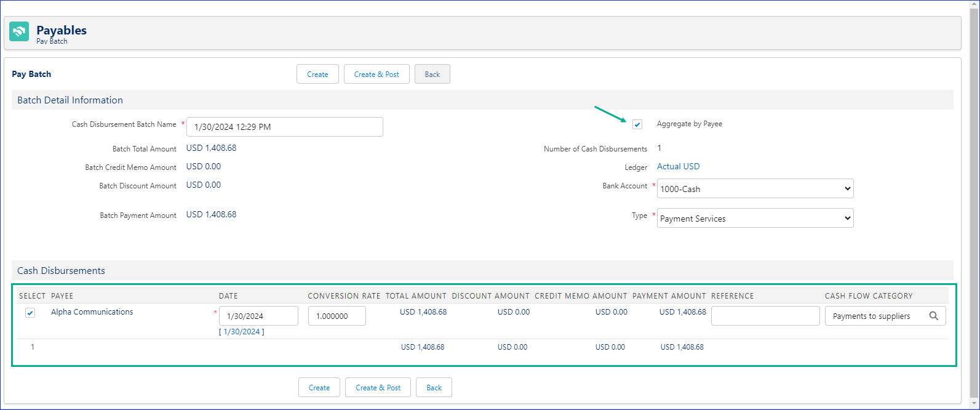
Task: Click the disbursement Date input field
Action: (258, 316)
